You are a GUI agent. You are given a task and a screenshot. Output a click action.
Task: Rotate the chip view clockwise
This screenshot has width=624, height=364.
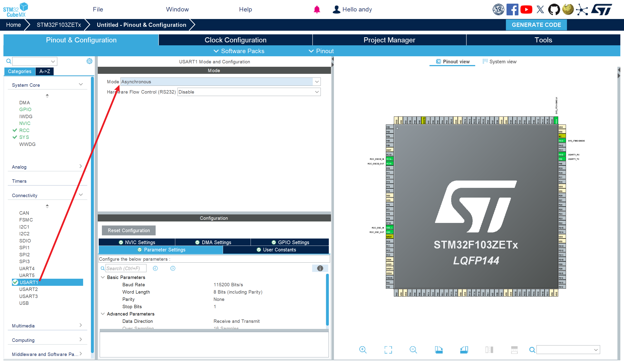439,350
